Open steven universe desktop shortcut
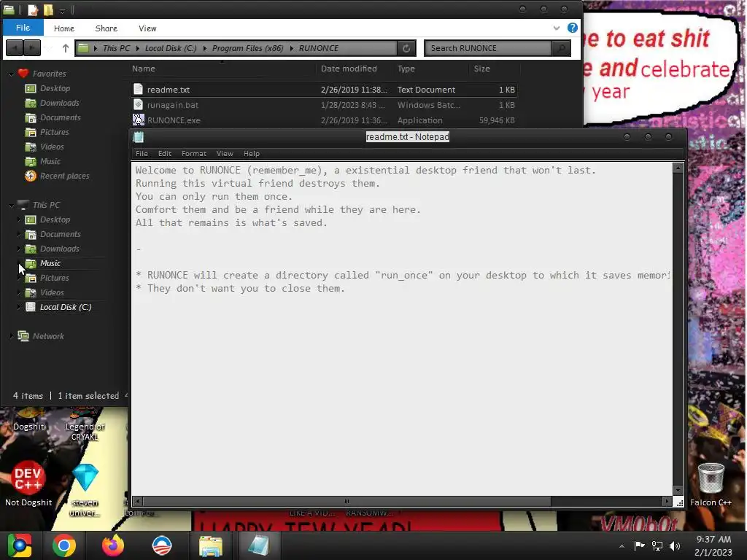 tap(85, 489)
